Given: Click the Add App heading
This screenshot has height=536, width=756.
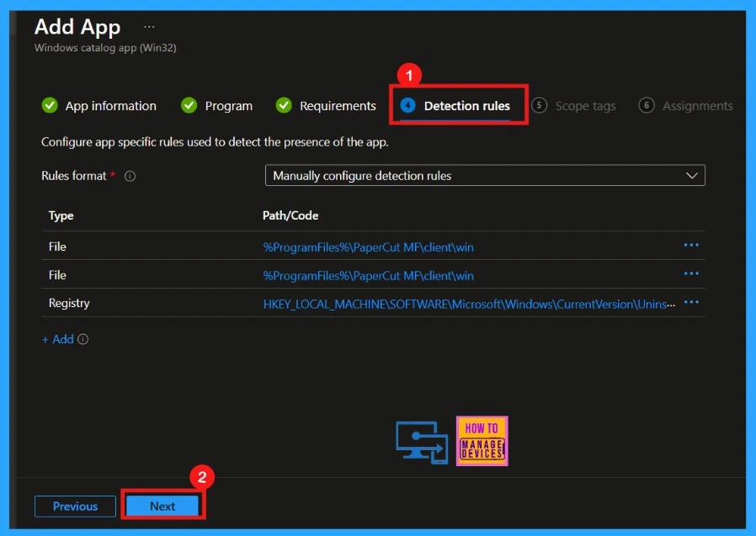Looking at the screenshot, I should [77, 27].
